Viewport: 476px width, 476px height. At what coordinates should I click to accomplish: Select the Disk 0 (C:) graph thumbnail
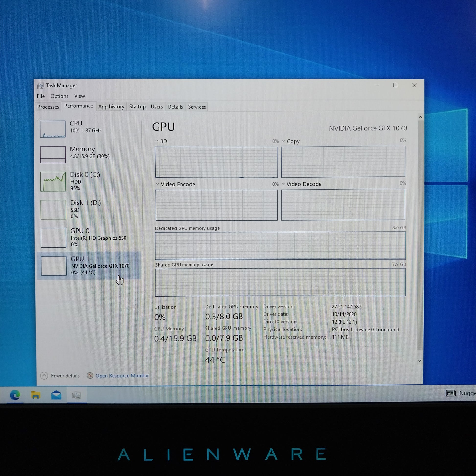[53, 181]
